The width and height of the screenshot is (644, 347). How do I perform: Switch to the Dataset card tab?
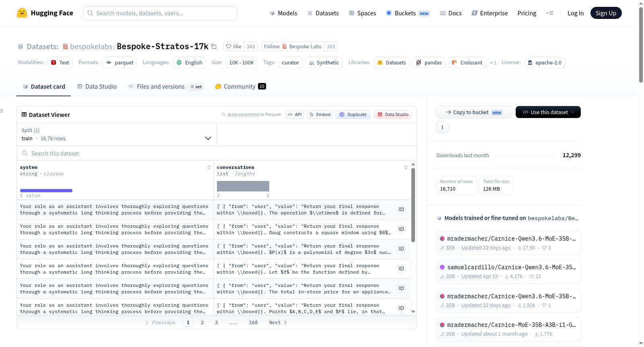click(x=44, y=87)
